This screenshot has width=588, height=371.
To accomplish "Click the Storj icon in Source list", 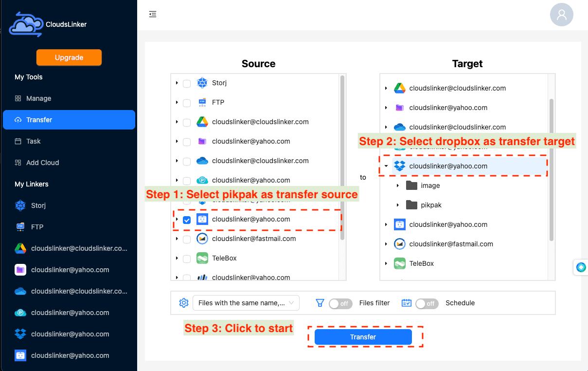I will (202, 83).
